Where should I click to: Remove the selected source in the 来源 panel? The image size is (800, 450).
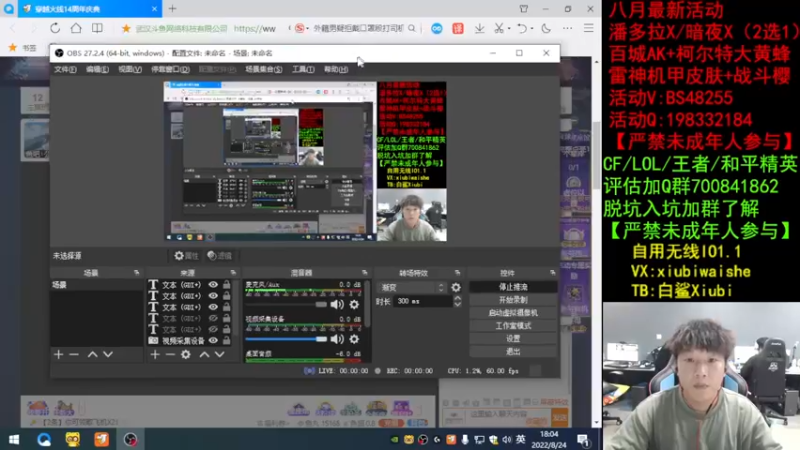[x=170, y=354]
